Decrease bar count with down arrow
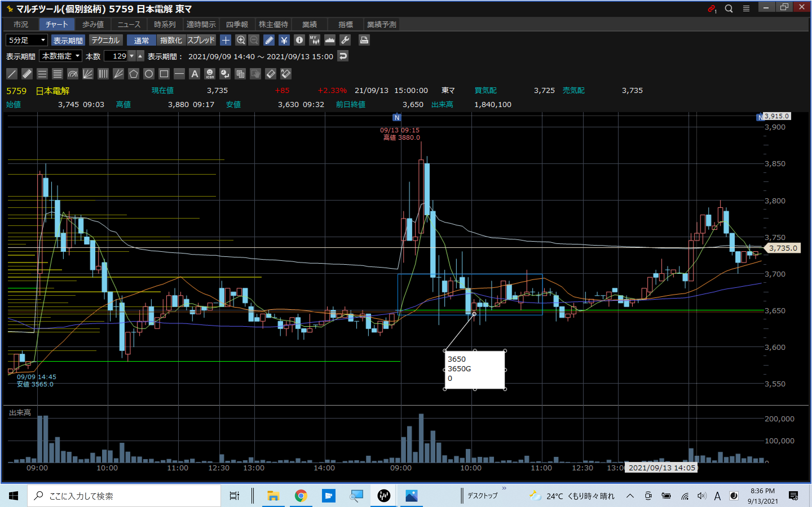This screenshot has width=812, height=507. point(132,56)
